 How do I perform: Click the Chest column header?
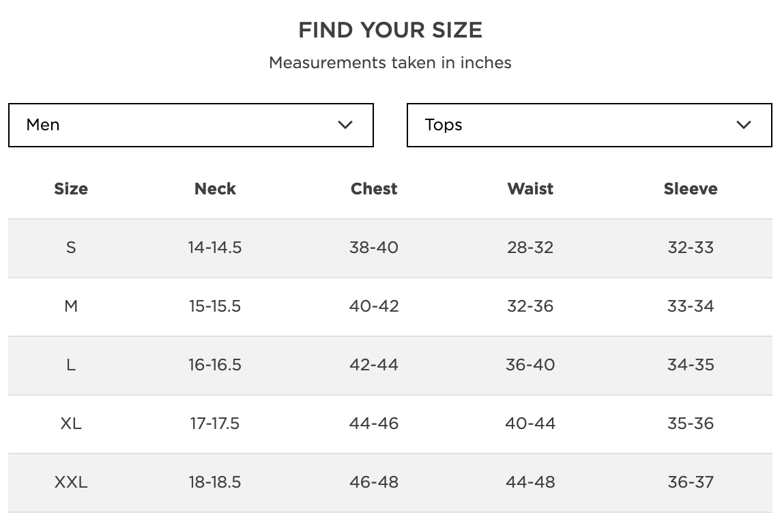374,189
